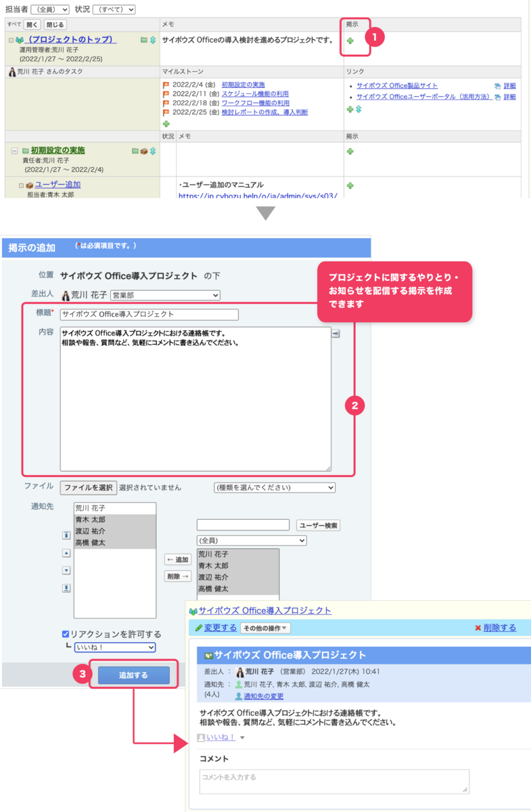Add a 掲示 to the 初期設定の実施 row

tap(350, 151)
